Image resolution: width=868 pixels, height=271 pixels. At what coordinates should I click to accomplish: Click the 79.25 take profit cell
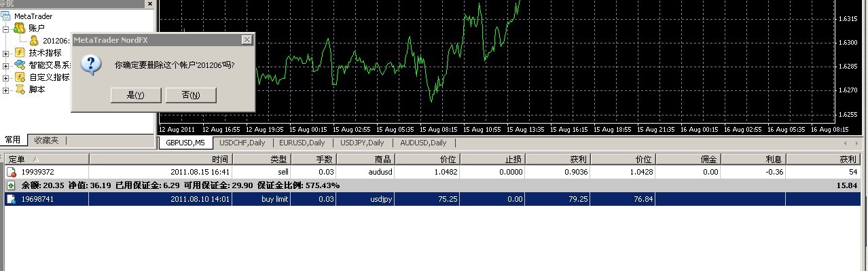[x=557, y=199]
